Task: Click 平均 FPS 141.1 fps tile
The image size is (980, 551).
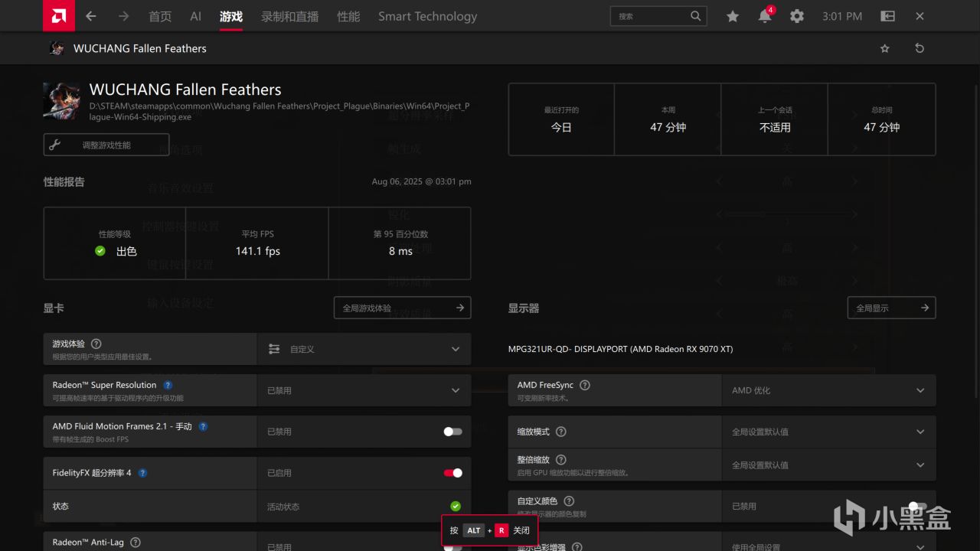Action: pos(257,243)
